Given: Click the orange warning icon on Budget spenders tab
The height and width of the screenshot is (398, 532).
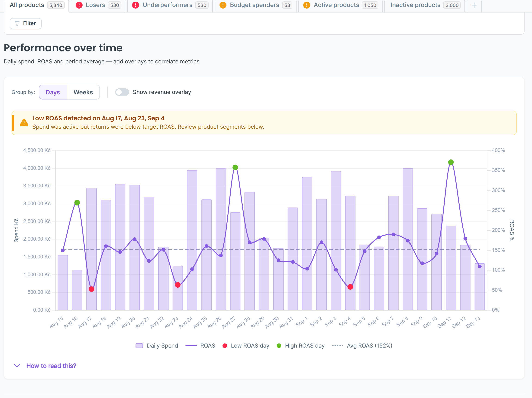Looking at the screenshot, I should point(223,5).
